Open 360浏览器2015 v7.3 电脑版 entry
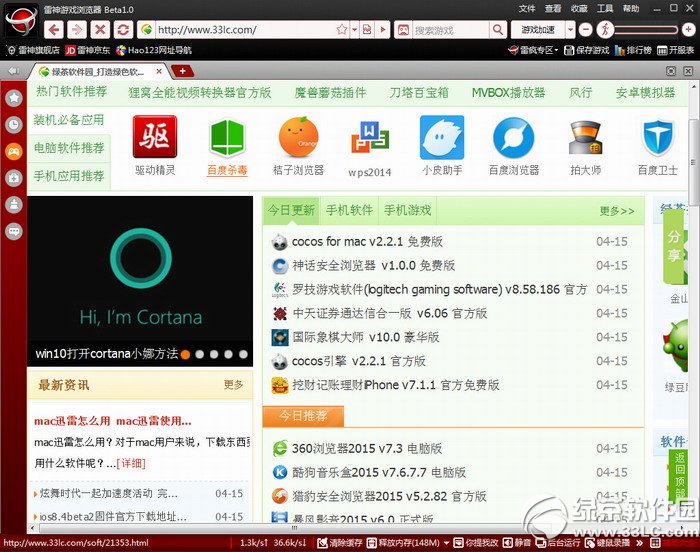This screenshot has height=552, width=700. (x=367, y=448)
